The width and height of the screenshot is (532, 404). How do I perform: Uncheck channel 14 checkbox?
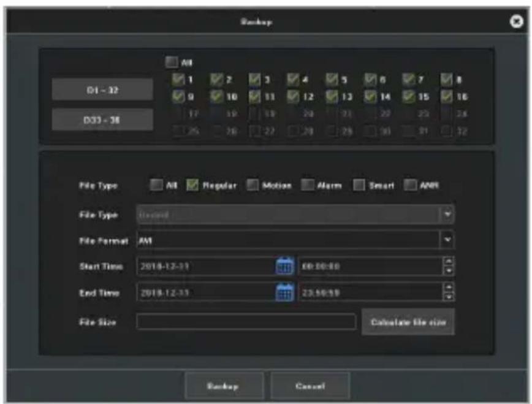(370, 97)
